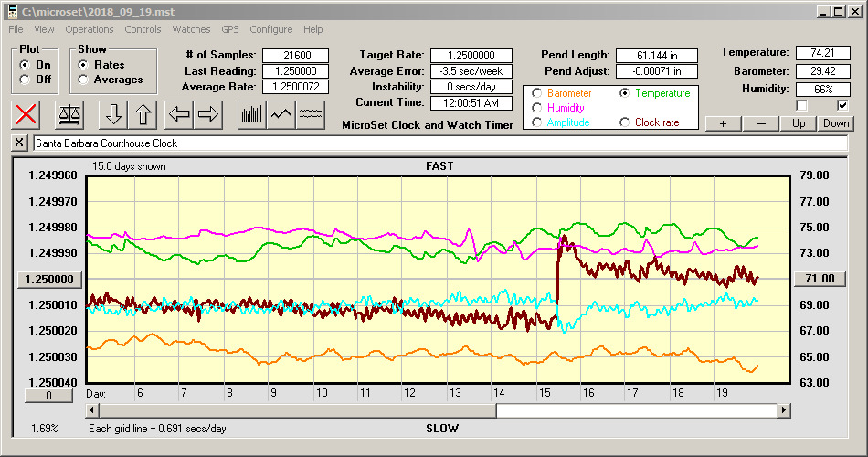Tick the unchecked box under Humidity
Screen dimensions: 868x457
coord(801,105)
